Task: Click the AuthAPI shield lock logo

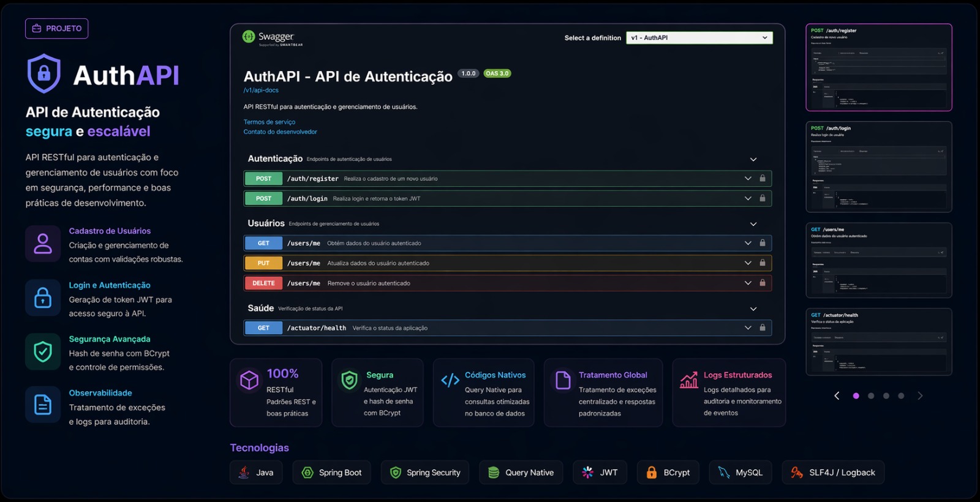Action: pyautogui.click(x=43, y=74)
